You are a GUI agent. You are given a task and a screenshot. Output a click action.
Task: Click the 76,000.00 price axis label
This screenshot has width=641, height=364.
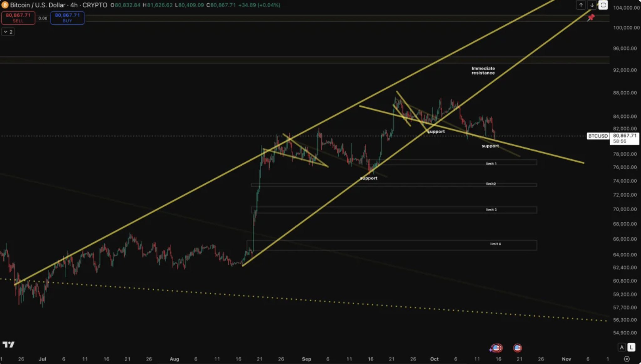pos(625,167)
